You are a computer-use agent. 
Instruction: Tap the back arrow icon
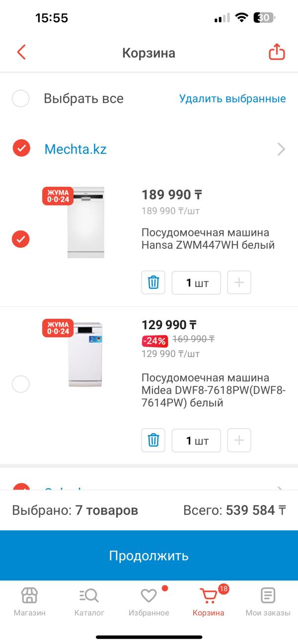pyautogui.click(x=21, y=52)
